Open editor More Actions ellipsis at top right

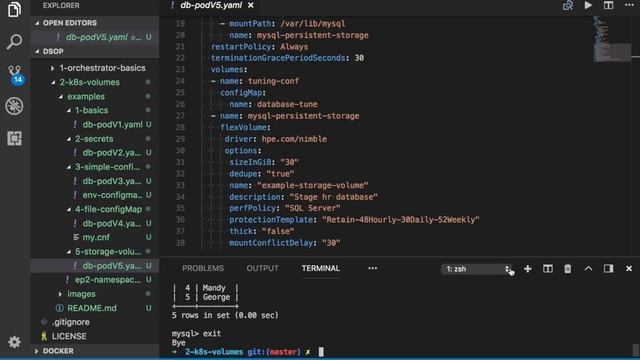coord(629,5)
